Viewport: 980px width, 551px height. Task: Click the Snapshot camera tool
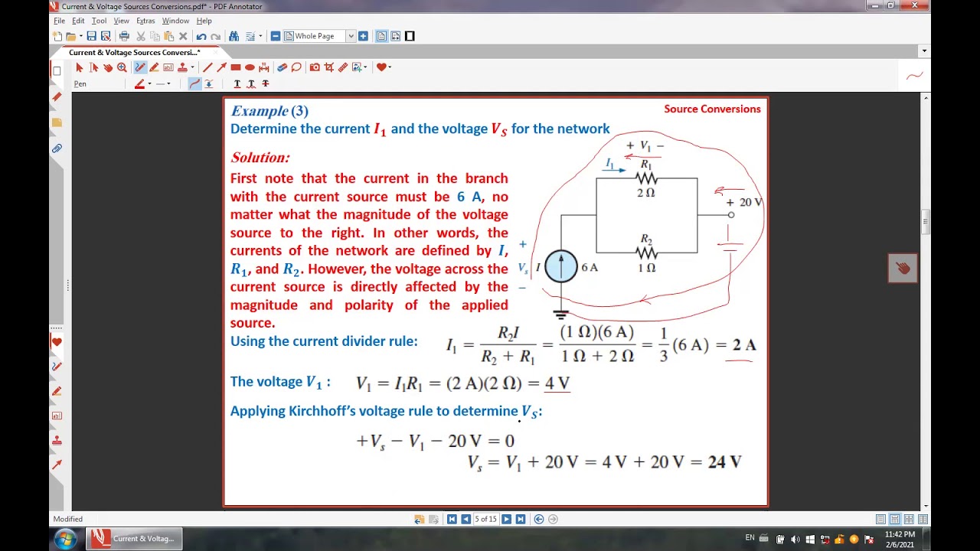point(315,67)
